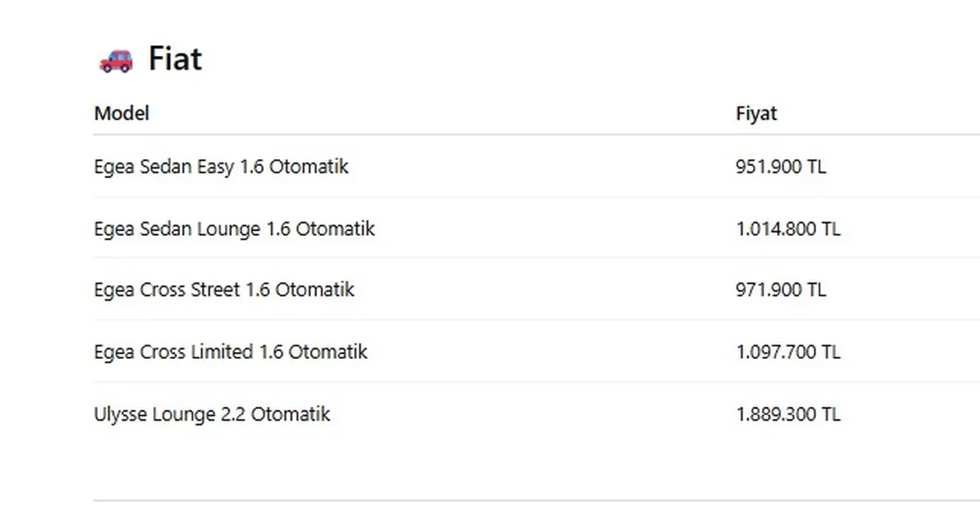Select Egea Sedan Easy 1.6 Otomatik model
This screenshot has width=980, height=515.
[221, 166]
